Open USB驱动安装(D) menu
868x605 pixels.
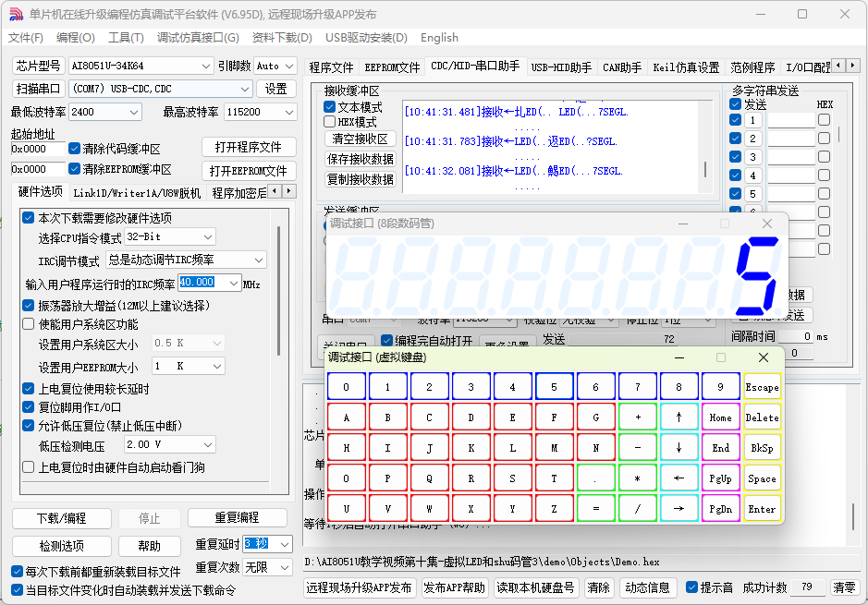(x=366, y=38)
